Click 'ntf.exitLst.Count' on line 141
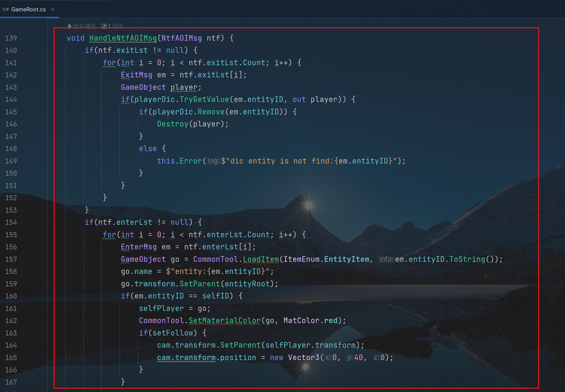This screenshot has height=392, width=565. [227, 63]
